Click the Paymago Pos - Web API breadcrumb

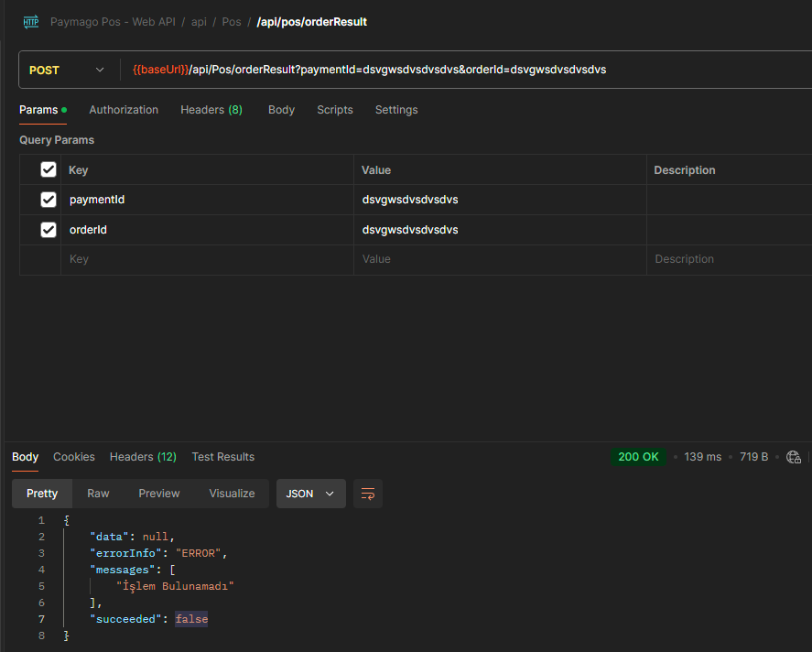tap(113, 21)
